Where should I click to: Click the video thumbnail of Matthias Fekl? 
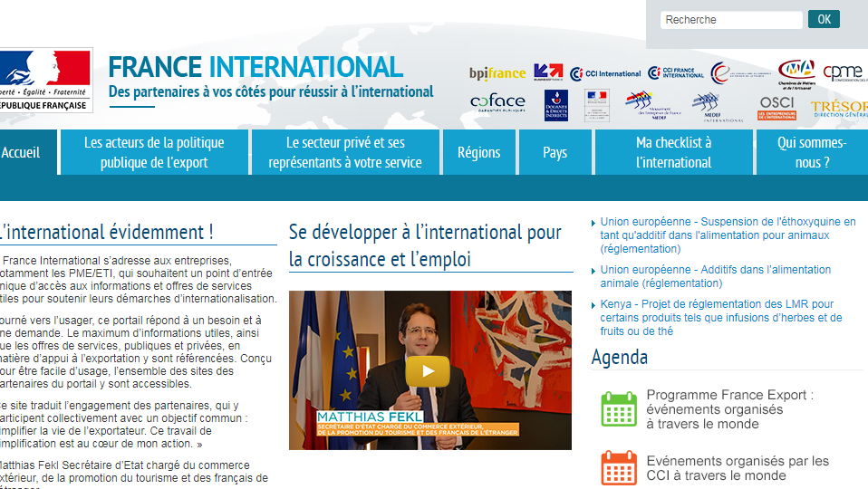430,370
